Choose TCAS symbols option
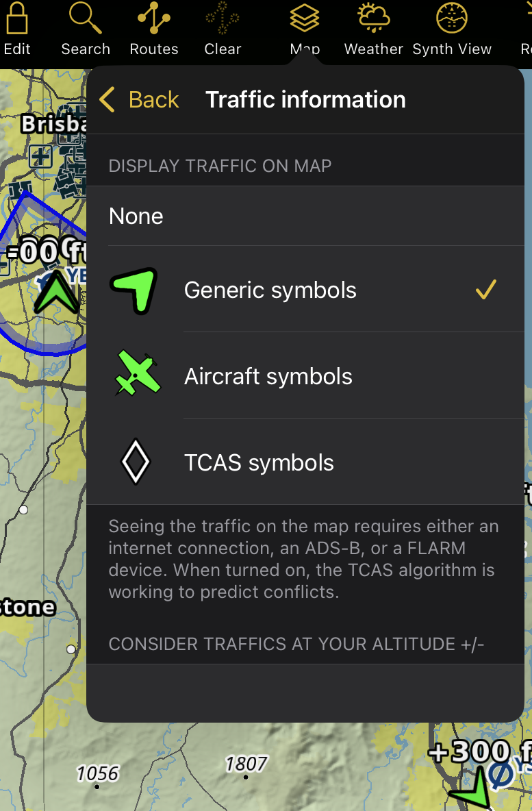Image resolution: width=532 pixels, height=811 pixels. (259, 463)
